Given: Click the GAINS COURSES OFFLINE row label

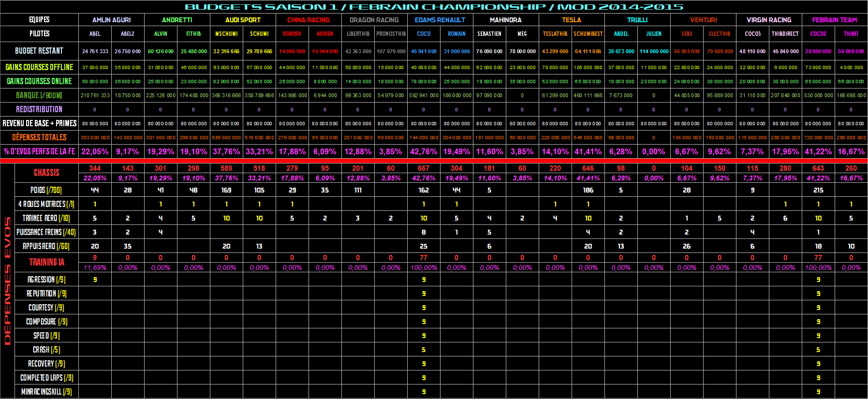Looking at the screenshot, I should [x=39, y=67].
